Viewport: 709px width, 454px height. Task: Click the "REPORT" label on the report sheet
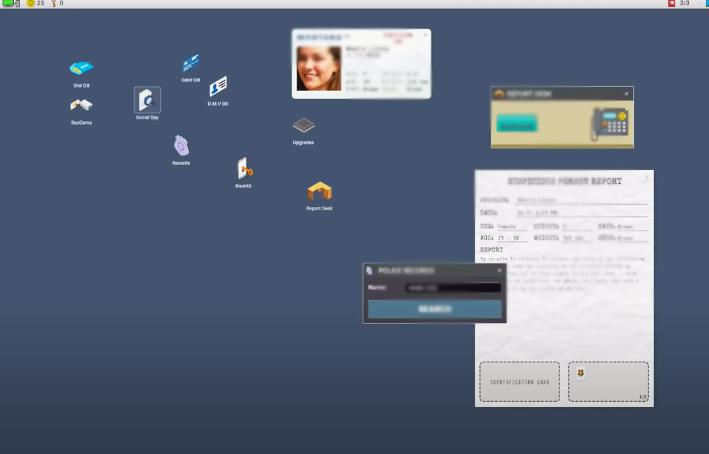(x=492, y=250)
